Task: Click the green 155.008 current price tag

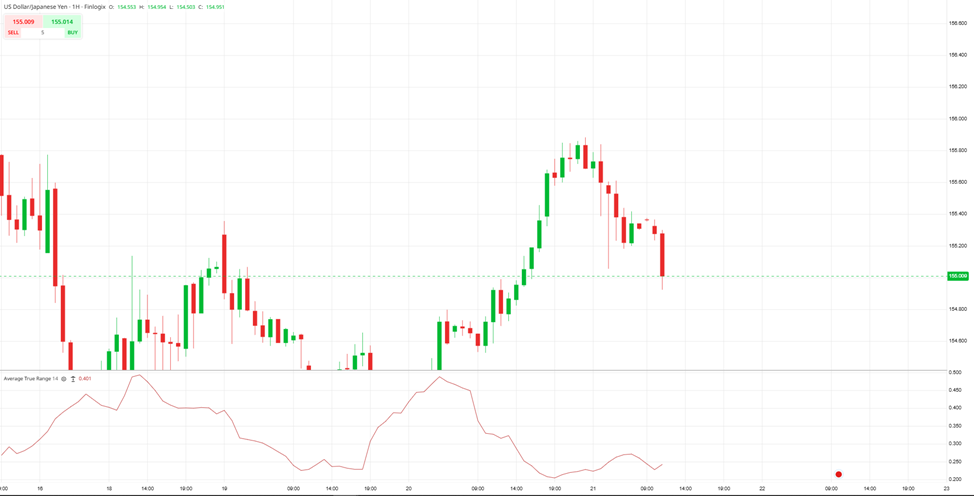Action: tap(958, 276)
